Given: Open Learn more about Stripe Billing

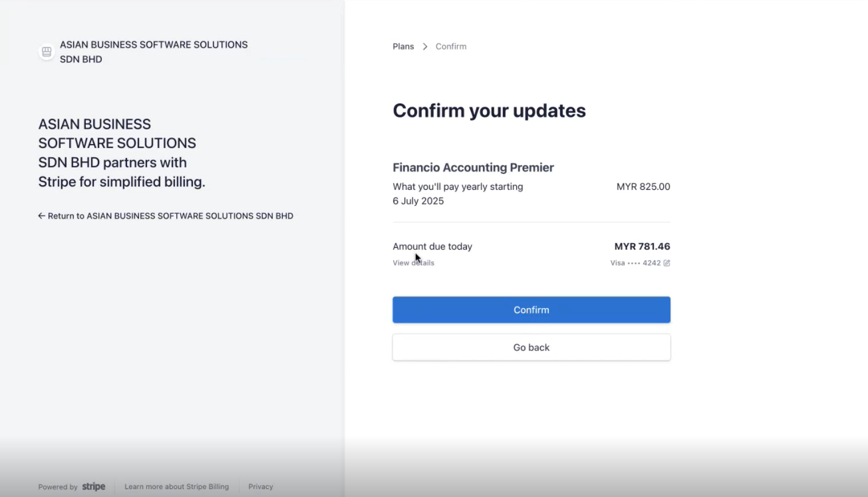Looking at the screenshot, I should [177, 487].
